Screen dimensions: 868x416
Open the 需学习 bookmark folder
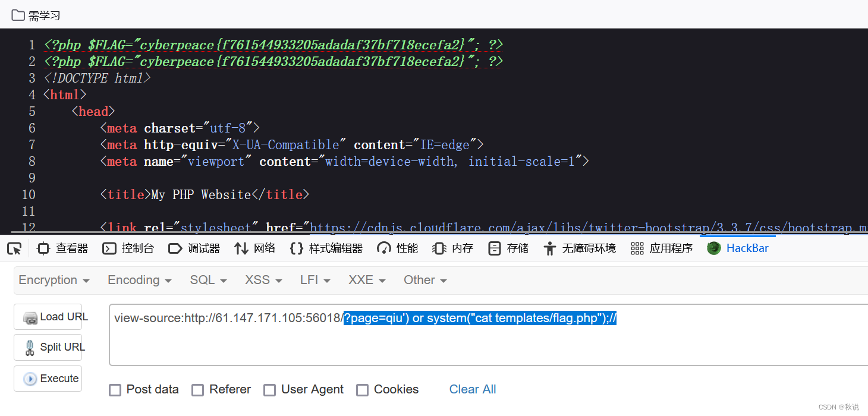(x=36, y=15)
